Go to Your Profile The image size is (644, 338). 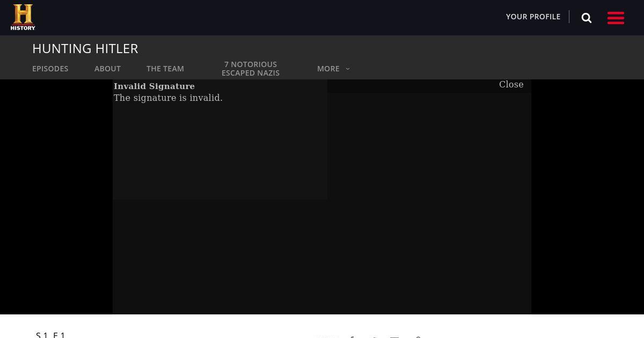(x=533, y=17)
